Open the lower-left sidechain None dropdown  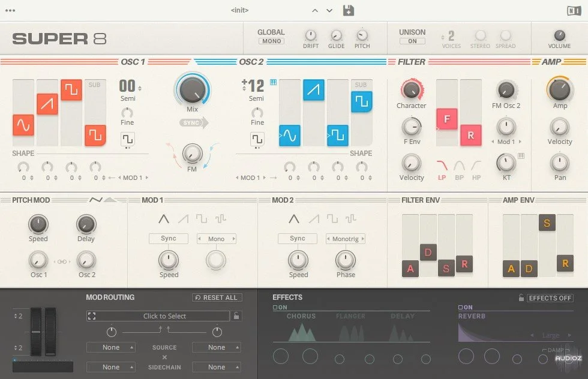coord(110,367)
